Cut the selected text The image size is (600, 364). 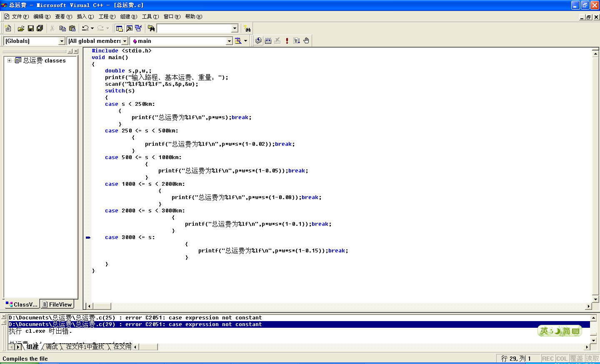pyautogui.click(x=52, y=28)
